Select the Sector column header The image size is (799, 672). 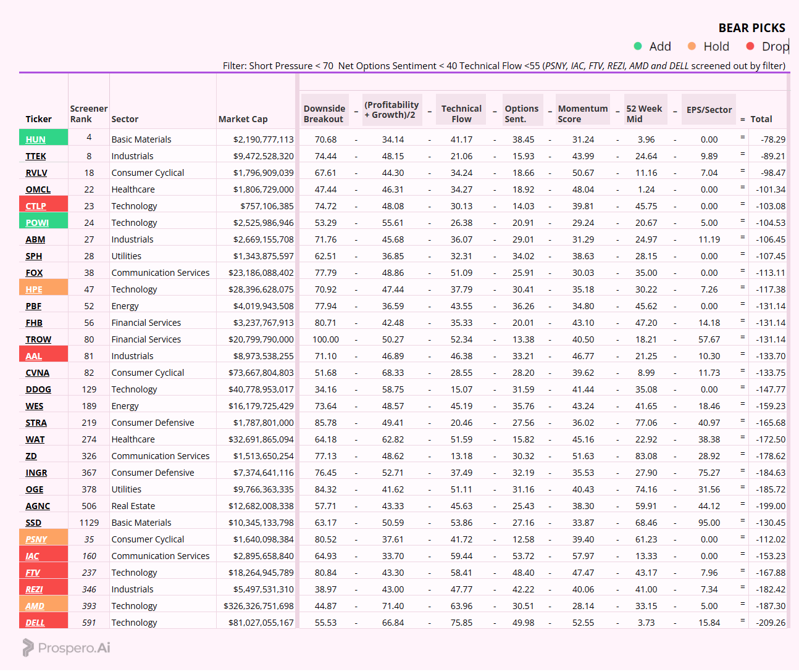tap(125, 119)
